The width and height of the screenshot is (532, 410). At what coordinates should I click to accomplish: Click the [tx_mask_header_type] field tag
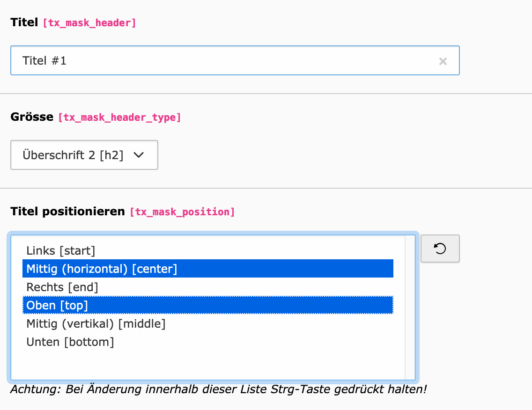[119, 117]
